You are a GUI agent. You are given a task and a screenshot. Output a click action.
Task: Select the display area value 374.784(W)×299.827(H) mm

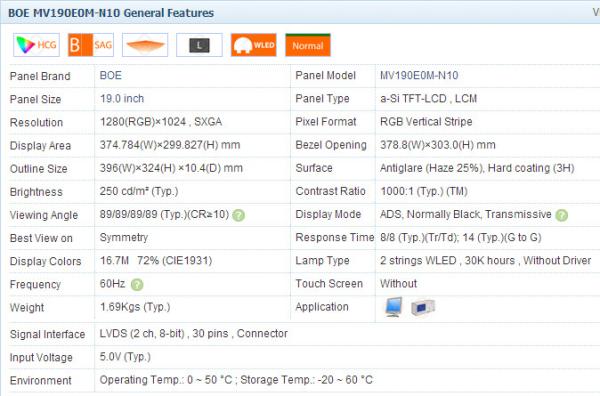170,145
